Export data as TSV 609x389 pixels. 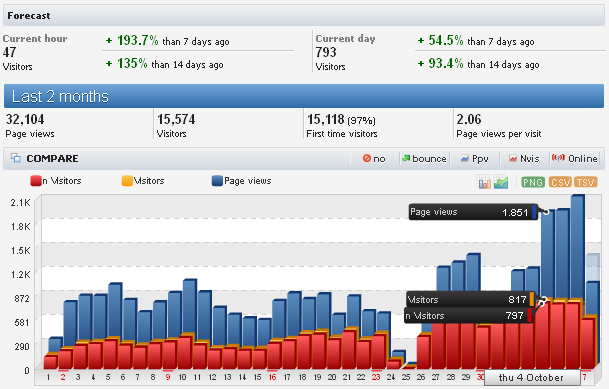coord(585,182)
